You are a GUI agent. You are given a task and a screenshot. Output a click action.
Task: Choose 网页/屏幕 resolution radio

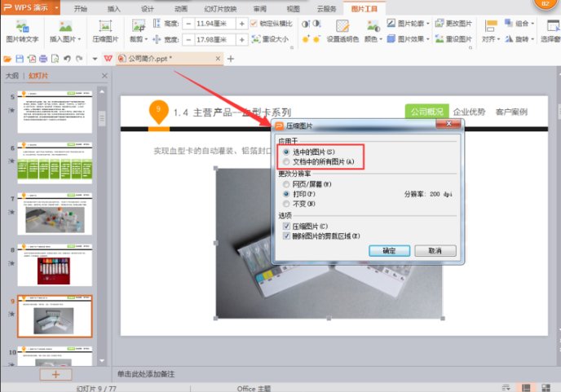(x=286, y=184)
